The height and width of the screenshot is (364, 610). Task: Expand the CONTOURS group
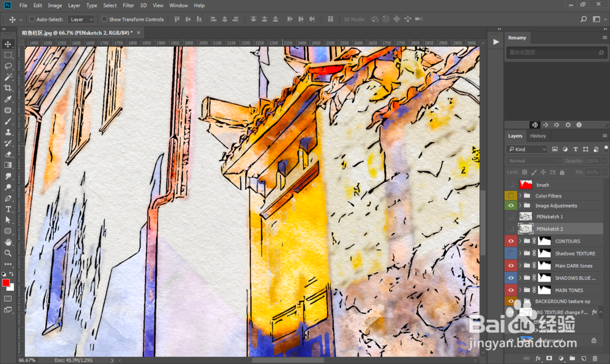(520, 241)
